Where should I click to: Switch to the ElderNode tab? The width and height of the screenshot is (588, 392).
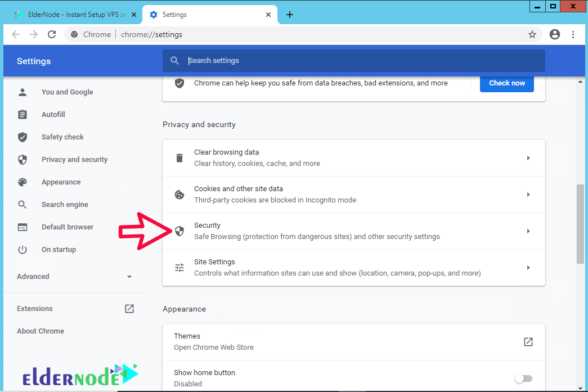tap(73, 15)
